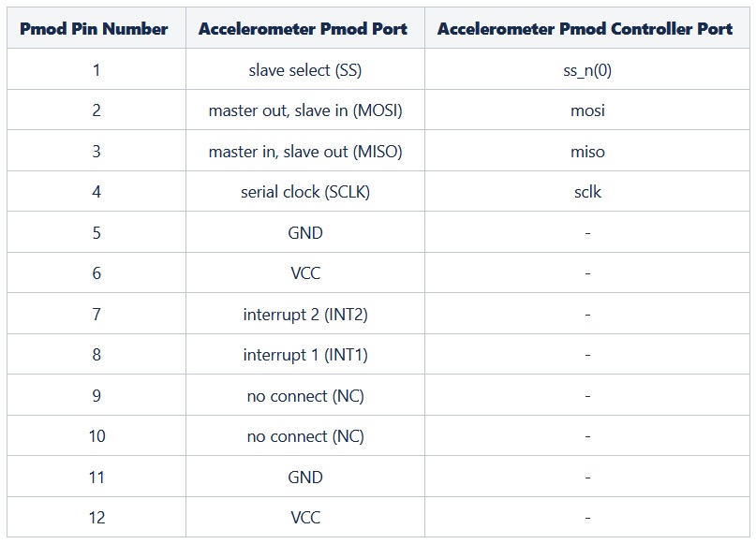
Task: Select the interrupt 2 (INT2) cell
Action: coord(305,314)
